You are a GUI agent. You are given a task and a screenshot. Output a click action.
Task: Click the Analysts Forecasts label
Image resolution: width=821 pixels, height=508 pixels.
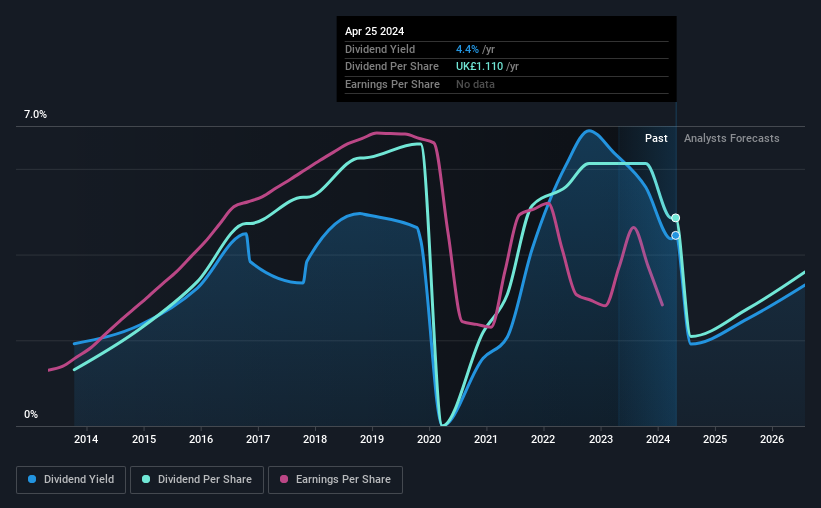[x=731, y=138]
